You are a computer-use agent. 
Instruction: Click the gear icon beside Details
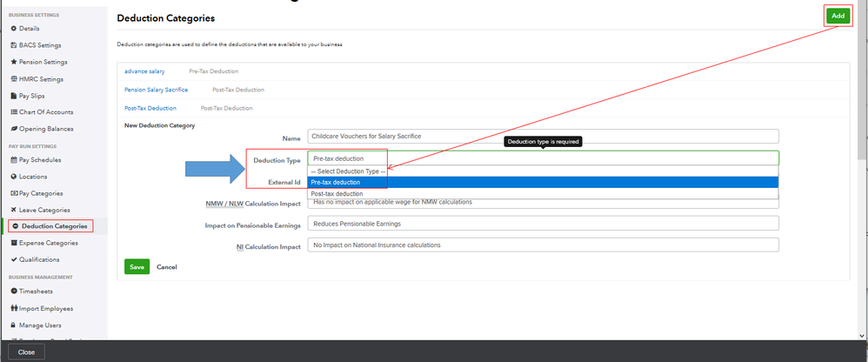point(14,28)
